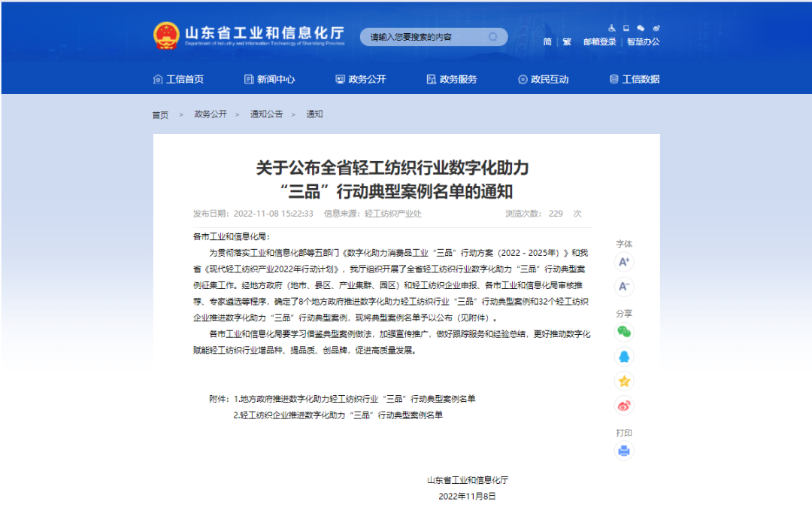Share the article to WeChat
Viewport: 812px width, 523px height.
point(625,333)
